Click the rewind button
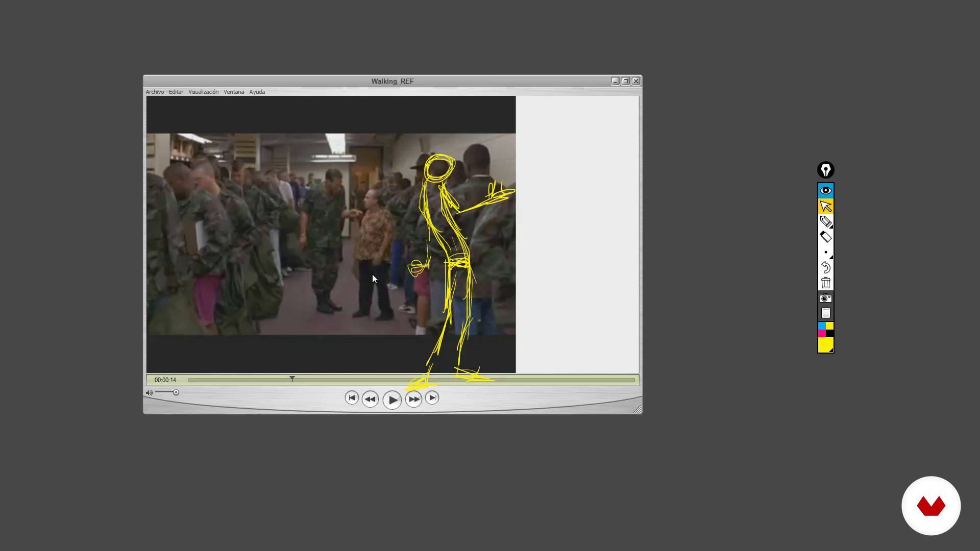The height and width of the screenshot is (551, 980). click(x=370, y=399)
